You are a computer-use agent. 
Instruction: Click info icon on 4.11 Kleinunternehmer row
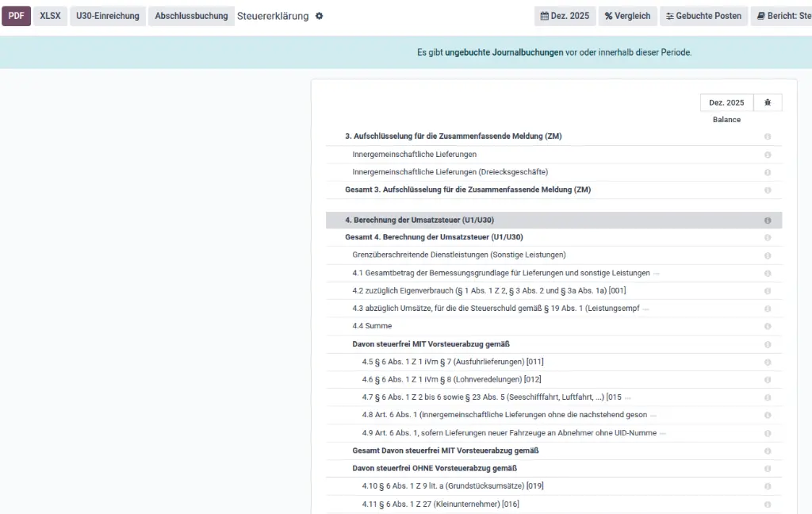(x=768, y=504)
